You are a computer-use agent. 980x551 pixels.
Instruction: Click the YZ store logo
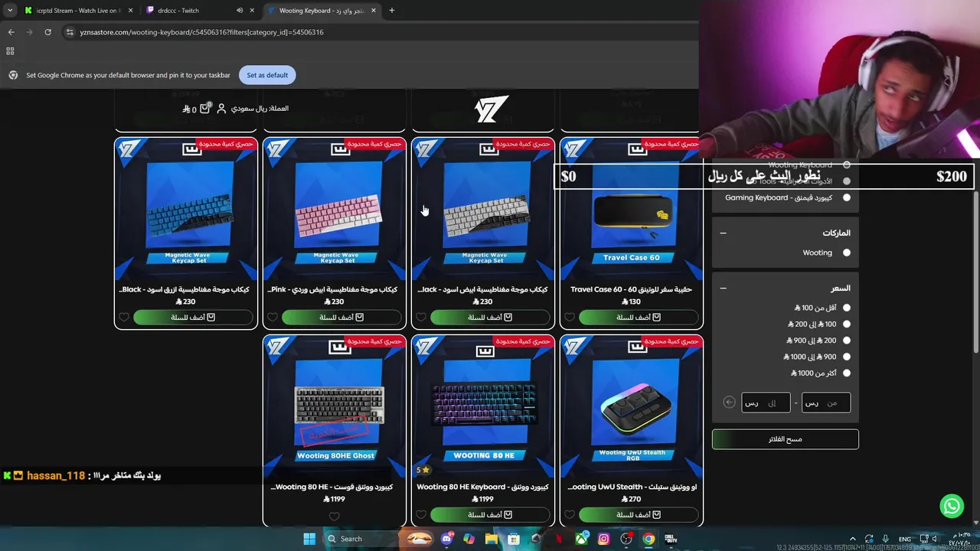point(492,109)
